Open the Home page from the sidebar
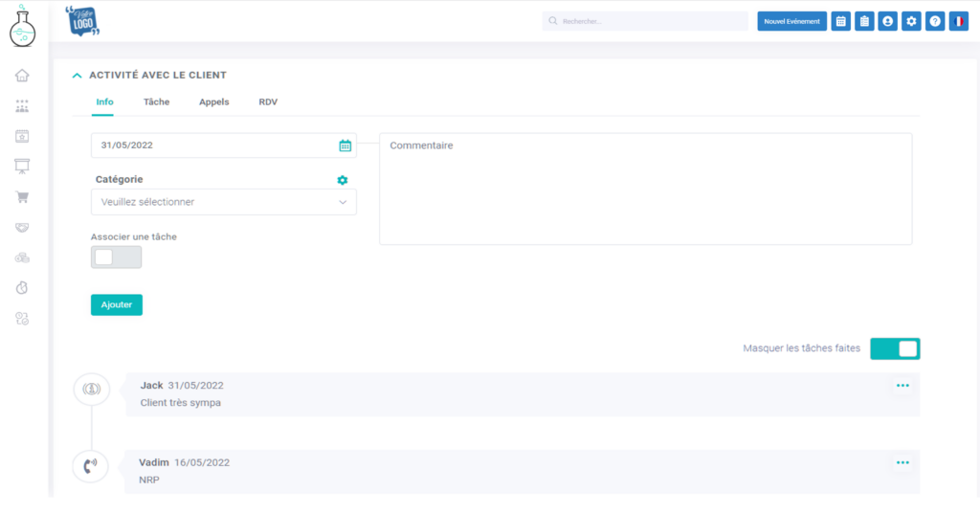 (22, 76)
